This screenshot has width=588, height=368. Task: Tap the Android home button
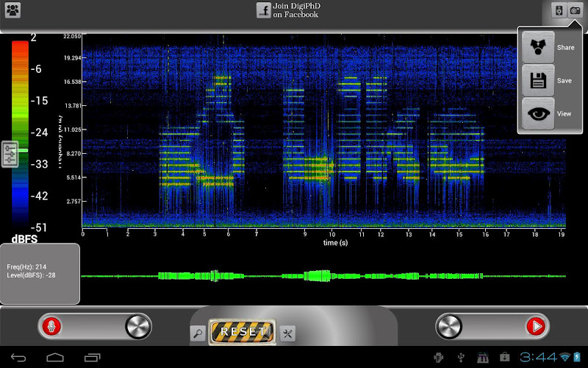(x=55, y=357)
